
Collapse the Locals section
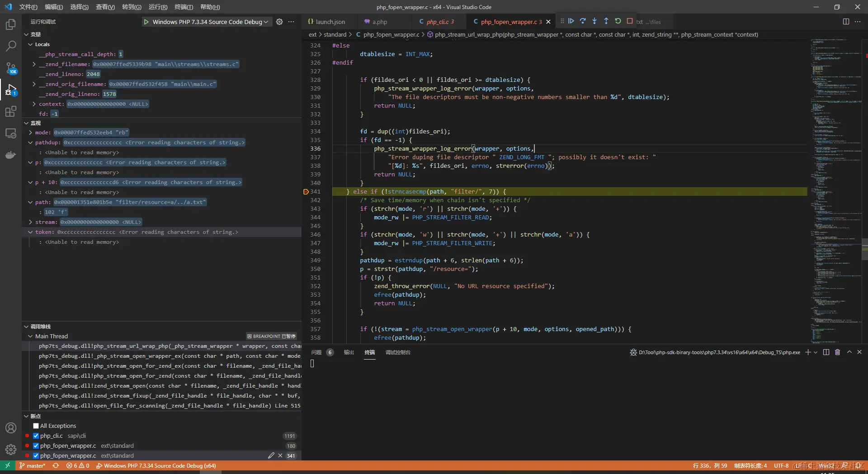pos(30,44)
